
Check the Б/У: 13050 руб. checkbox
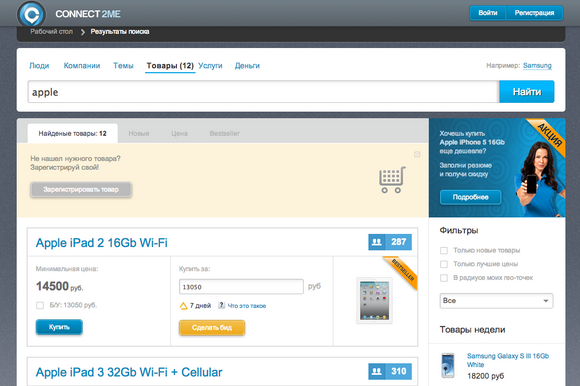point(40,305)
